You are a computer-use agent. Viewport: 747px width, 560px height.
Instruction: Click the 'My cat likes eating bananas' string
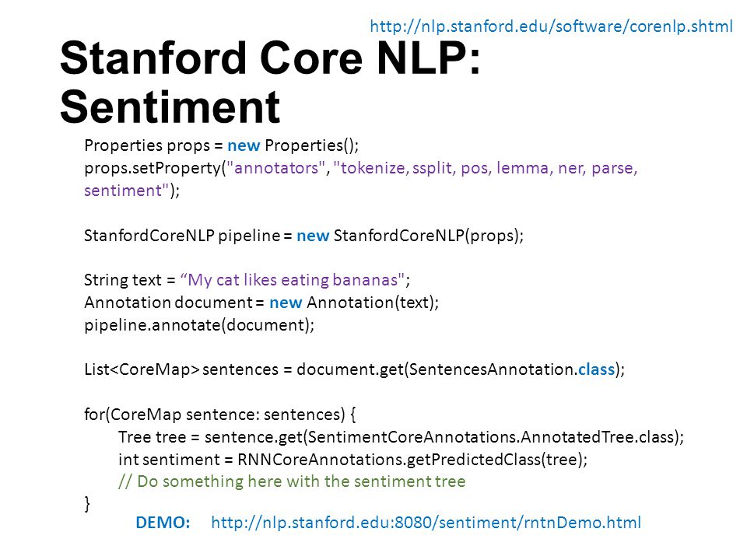pyautogui.click(x=293, y=280)
